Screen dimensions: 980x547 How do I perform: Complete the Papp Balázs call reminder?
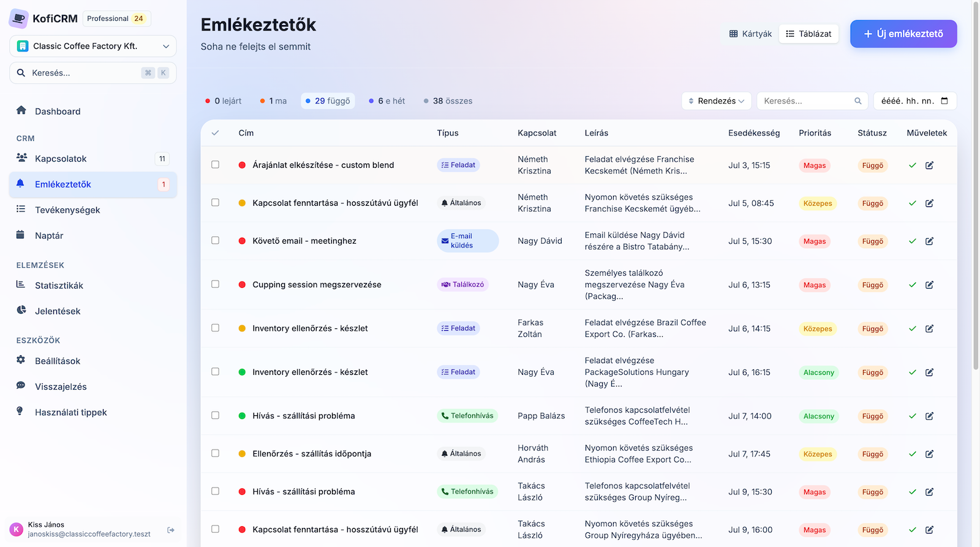pyautogui.click(x=913, y=416)
